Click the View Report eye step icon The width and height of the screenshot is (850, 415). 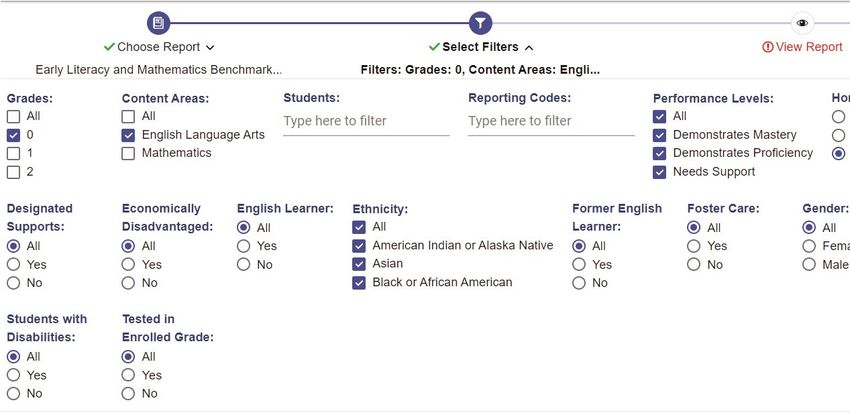[802, 23]
